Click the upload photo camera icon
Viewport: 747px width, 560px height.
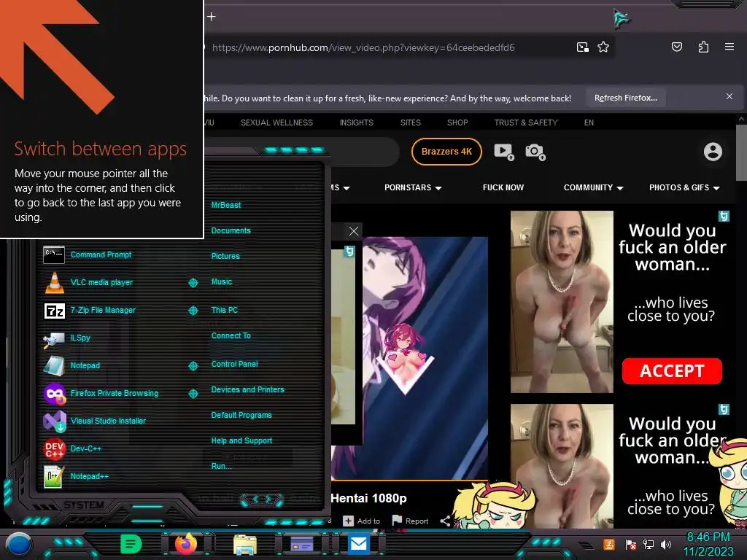click(x=535, y=152)
